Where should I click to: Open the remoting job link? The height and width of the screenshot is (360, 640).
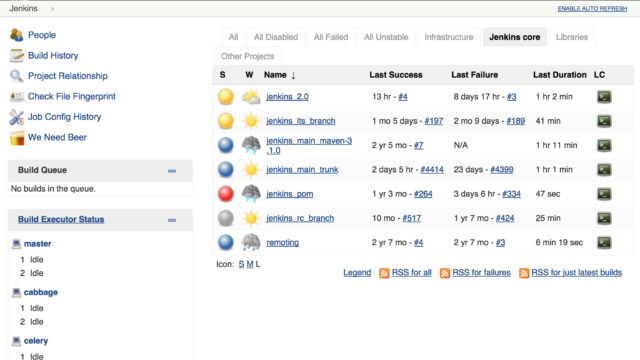coord(282,242)
